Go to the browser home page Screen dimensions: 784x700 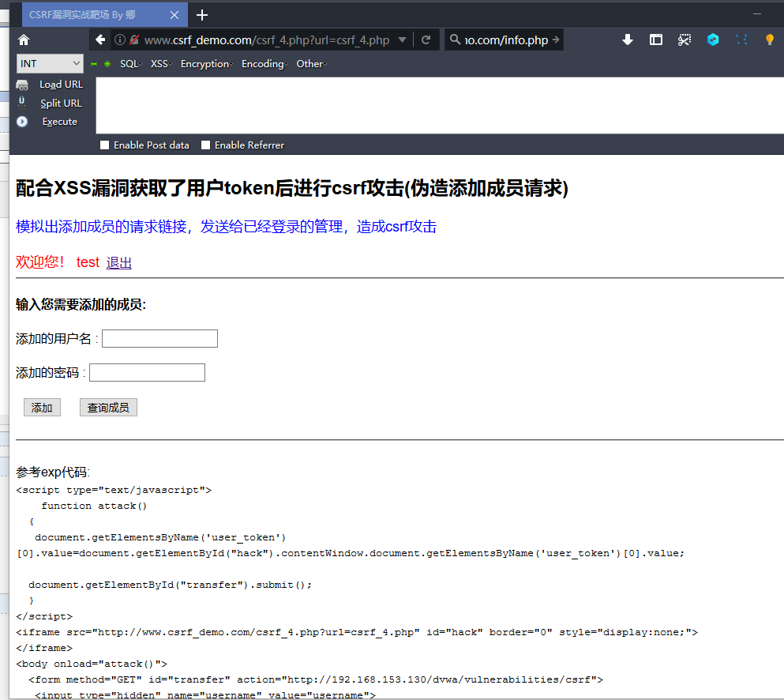tap(24, 40)
